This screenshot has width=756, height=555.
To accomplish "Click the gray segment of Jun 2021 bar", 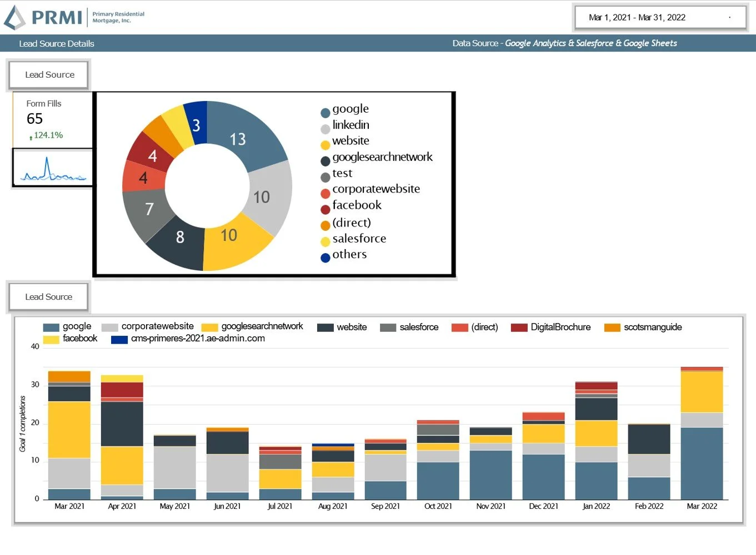I will 228,473.
